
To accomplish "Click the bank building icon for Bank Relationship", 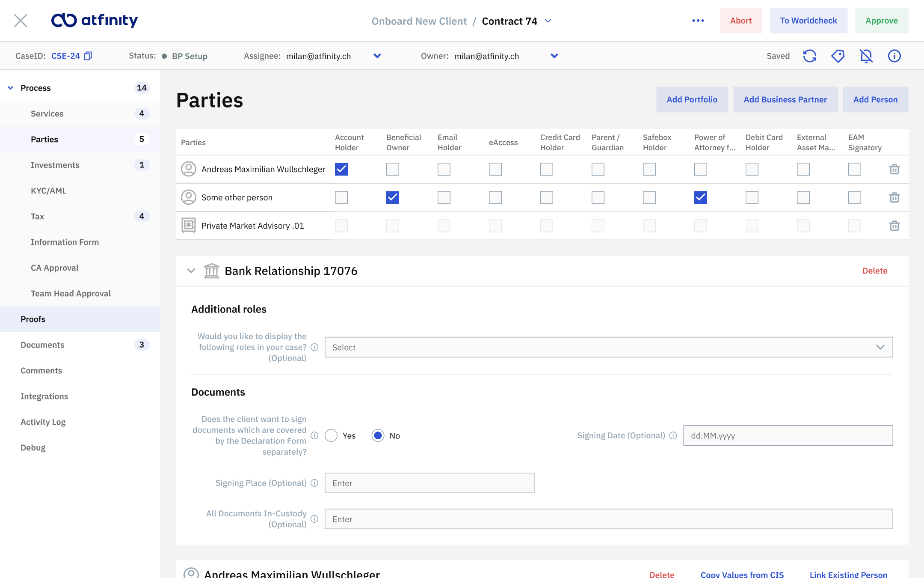I will point(212,271).
